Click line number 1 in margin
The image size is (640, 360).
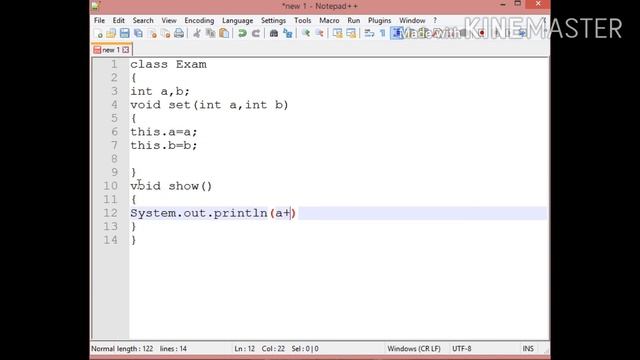(114, 64)
